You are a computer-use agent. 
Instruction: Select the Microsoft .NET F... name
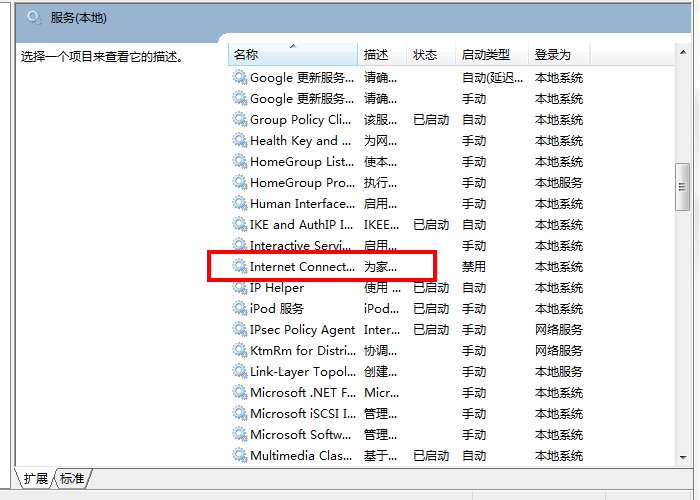303,392
